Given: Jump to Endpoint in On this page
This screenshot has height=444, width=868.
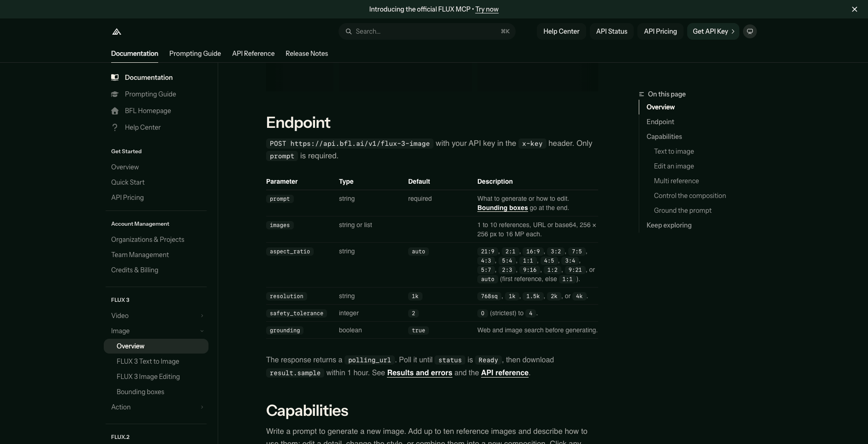Looking at the screenshot, I should [660, 122].
